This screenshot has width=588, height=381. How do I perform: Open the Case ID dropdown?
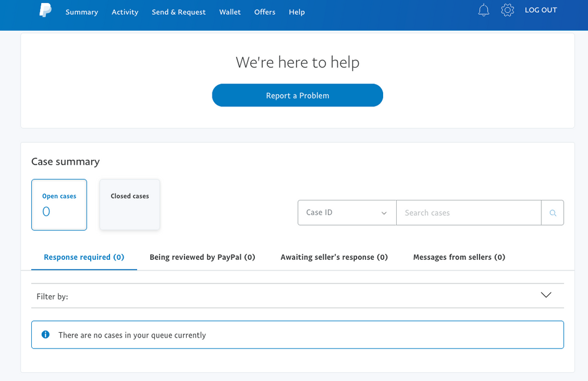point(347,213)
